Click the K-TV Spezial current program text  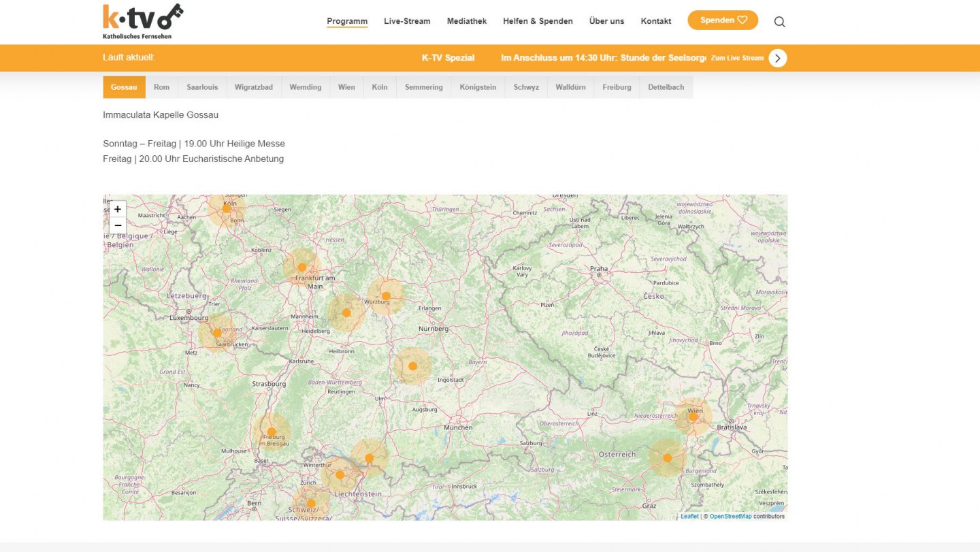448,58
